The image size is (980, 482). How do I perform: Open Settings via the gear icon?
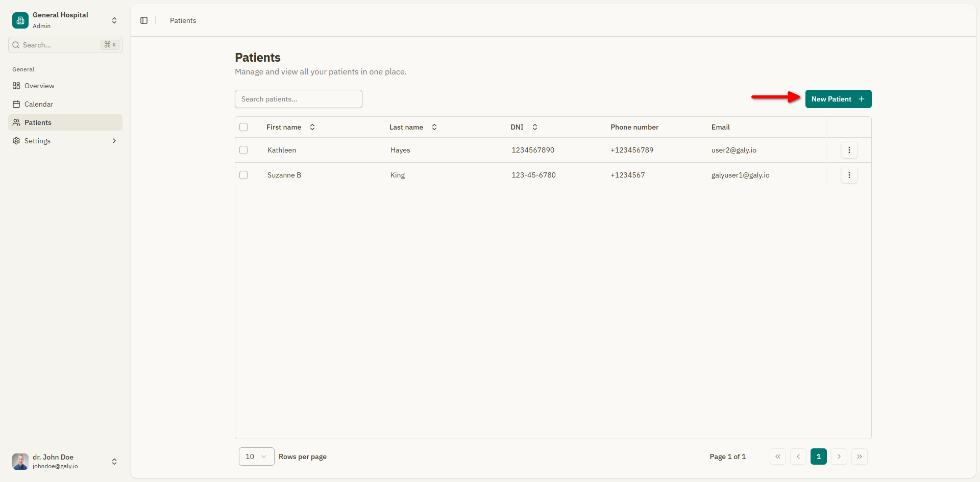tap(16, 141)
